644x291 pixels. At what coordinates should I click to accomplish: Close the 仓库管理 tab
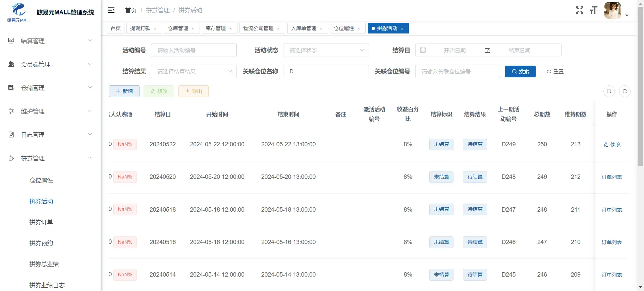pos(193,29)
